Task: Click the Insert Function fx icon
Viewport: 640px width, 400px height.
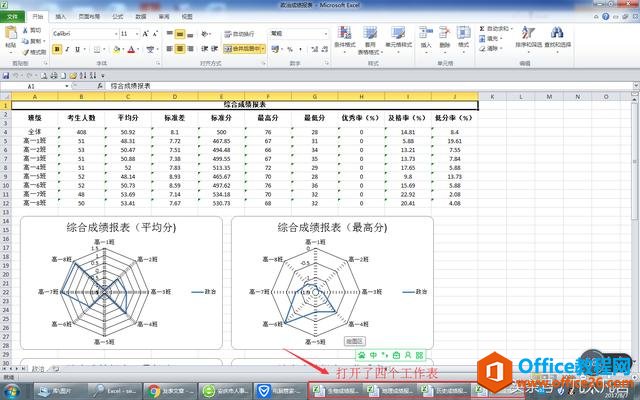Action: click(100, 86)
